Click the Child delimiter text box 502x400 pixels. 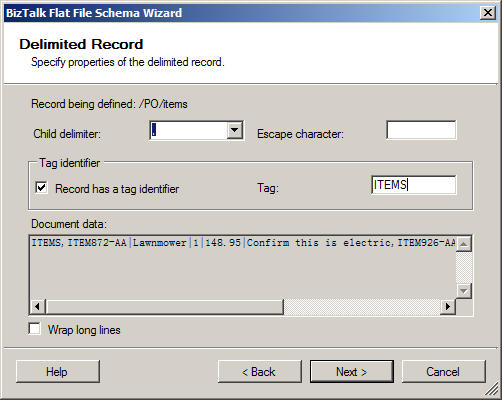pos(189,130)
